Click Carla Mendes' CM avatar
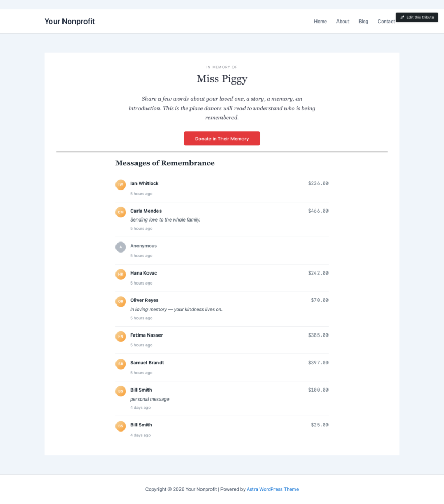 click(121, 212)
